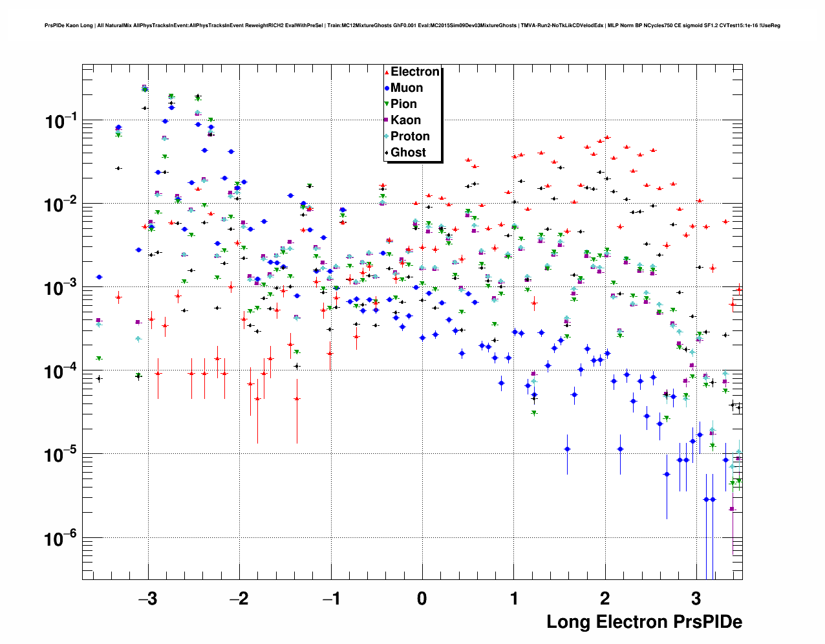Select the 'Muon' legend label text
825x644 pixels.
coord(407,88)
